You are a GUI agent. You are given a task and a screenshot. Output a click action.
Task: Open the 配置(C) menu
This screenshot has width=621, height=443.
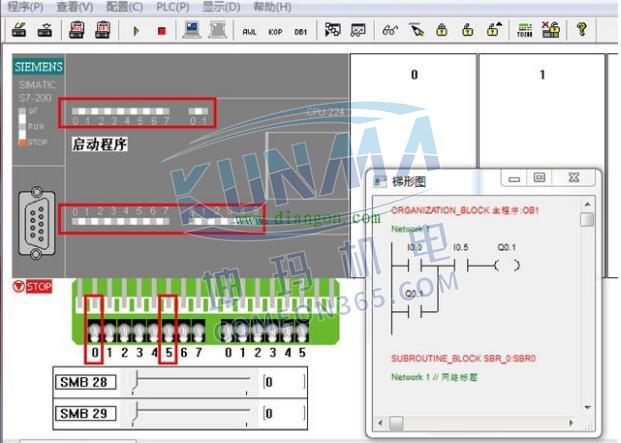coord(124,7)
